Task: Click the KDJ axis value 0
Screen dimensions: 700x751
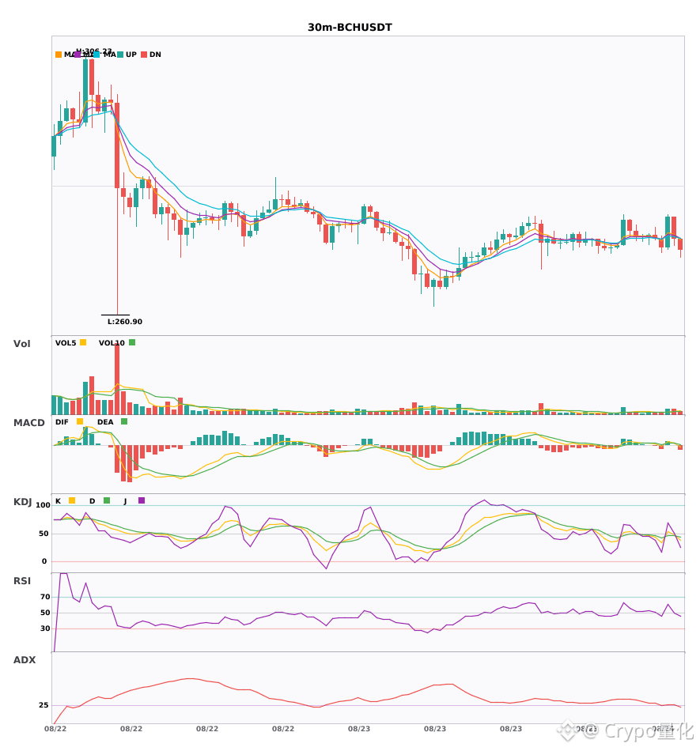Action: [x=44, y=561]
